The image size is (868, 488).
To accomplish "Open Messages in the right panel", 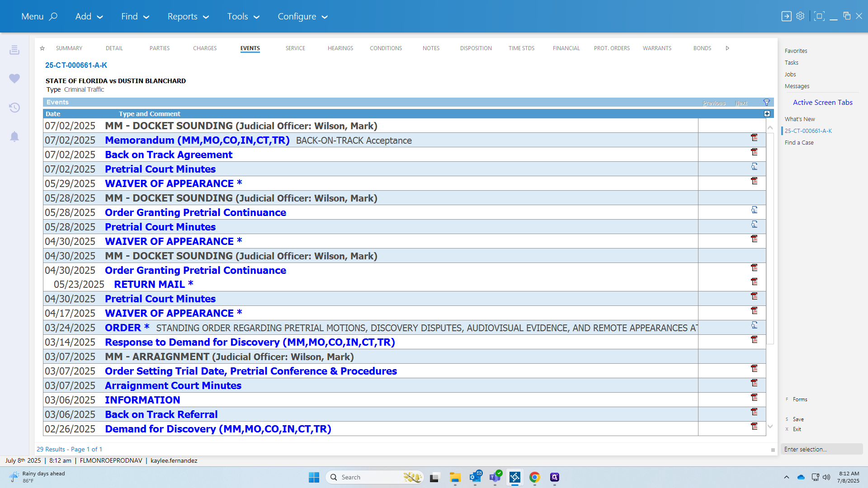I will (x=797, y=86).
